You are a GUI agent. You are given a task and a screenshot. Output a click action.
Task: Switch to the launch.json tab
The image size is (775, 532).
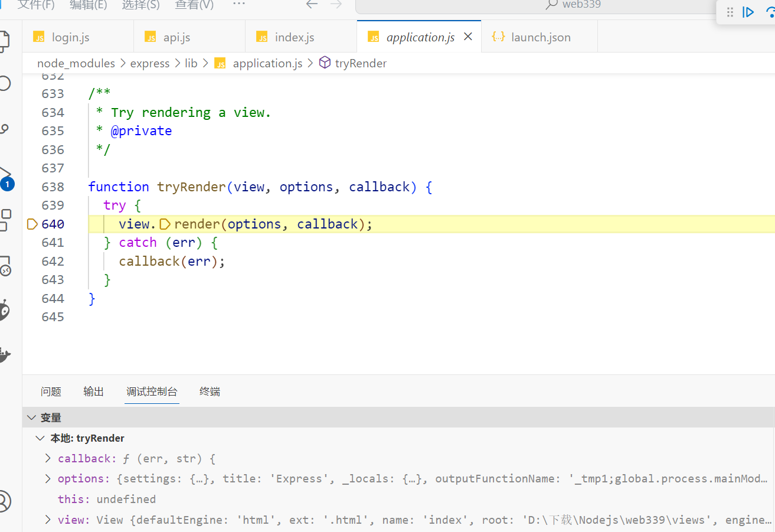coord(539,37)
